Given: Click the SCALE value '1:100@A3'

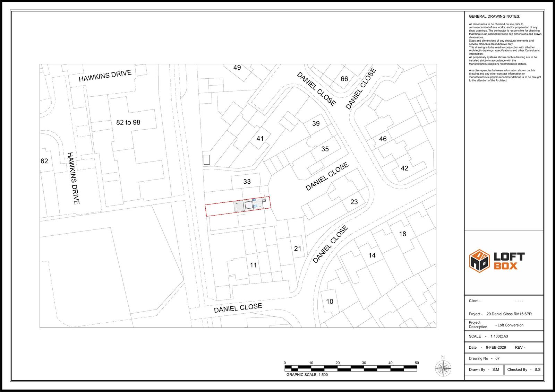Looking at the screenshot, I should (499, 336).
